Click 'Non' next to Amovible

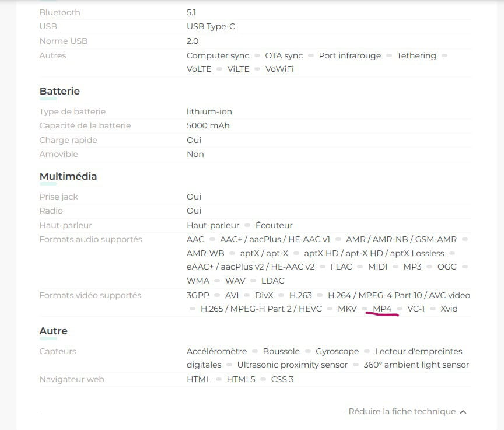click(195, 154)
